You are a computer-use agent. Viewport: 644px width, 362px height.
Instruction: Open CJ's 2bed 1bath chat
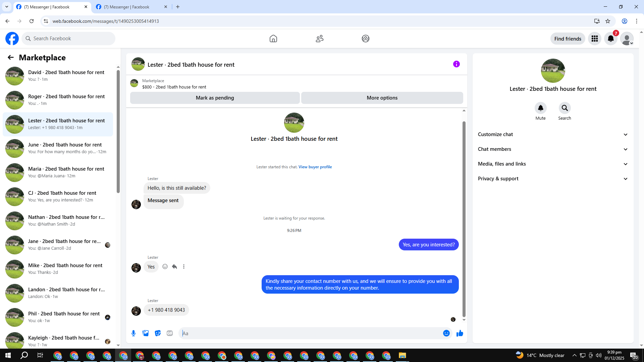(58, 196)
